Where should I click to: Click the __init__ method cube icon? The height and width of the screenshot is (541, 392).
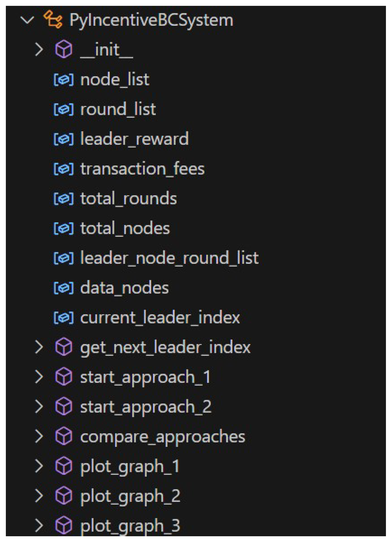[x=63, y=49]
